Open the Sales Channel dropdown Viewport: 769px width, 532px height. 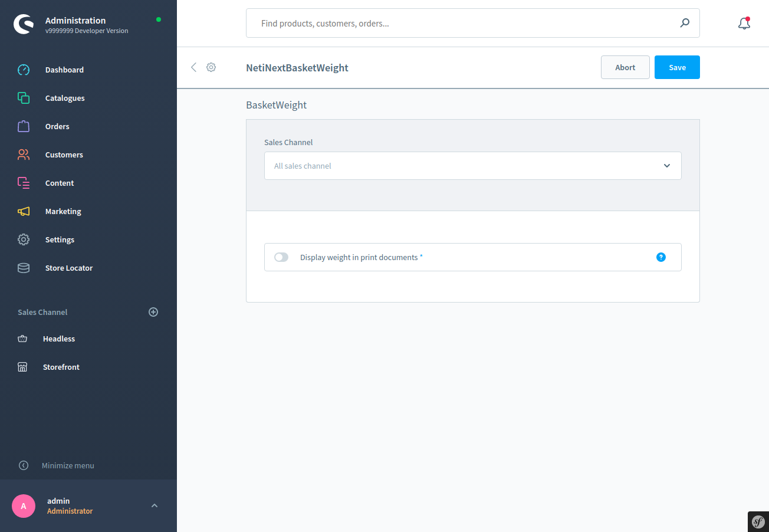coord(472,166)
